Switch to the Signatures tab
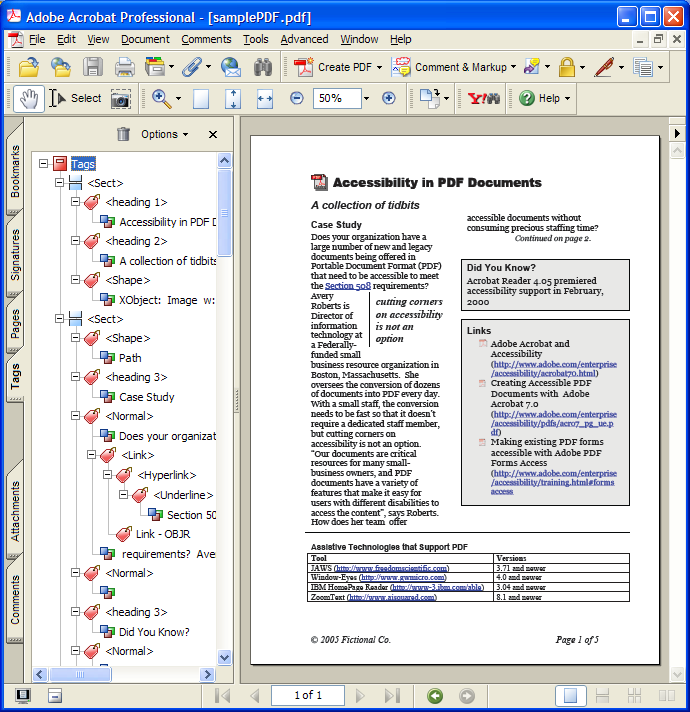 point(15,255)
